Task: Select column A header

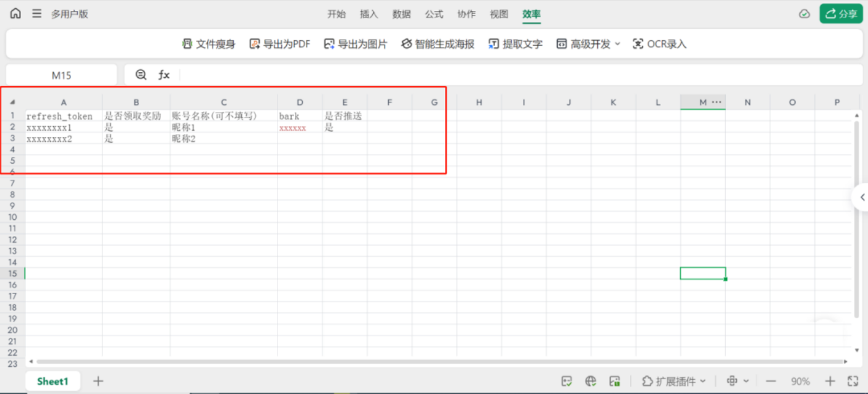Action: [64, 103]
